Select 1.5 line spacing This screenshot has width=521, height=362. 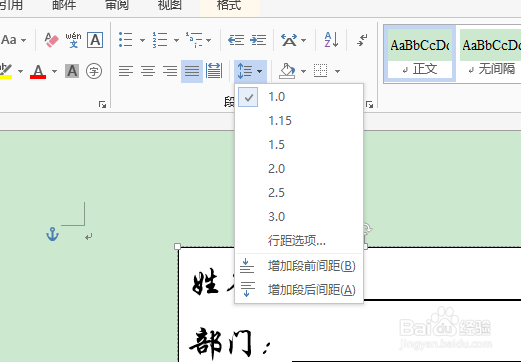(x=299, y=145)
